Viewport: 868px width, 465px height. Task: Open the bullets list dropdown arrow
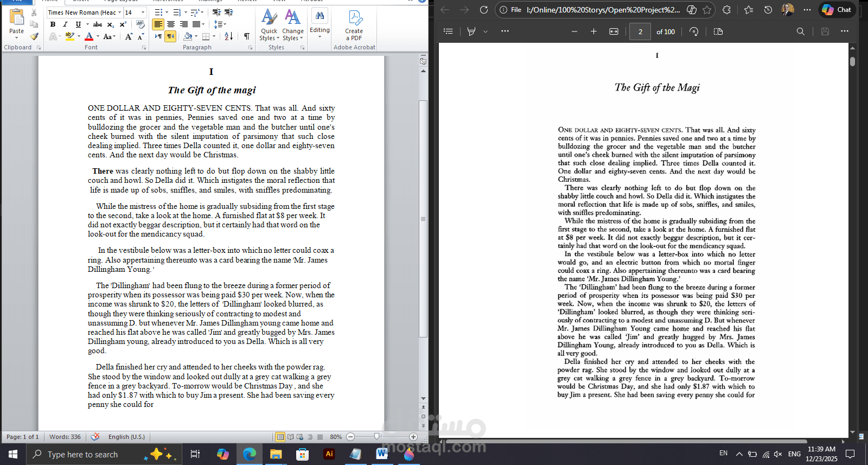(167, 12)
